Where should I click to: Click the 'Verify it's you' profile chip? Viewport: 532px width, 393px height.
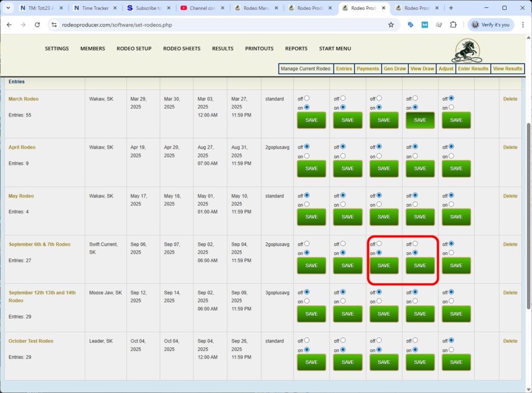(x=490, y=24)
